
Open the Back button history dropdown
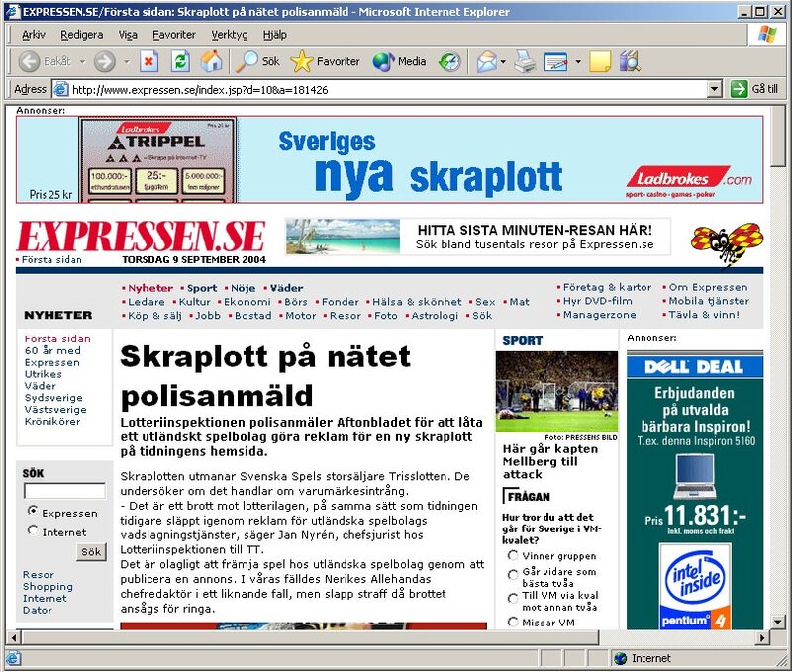[x=82, y=62]
